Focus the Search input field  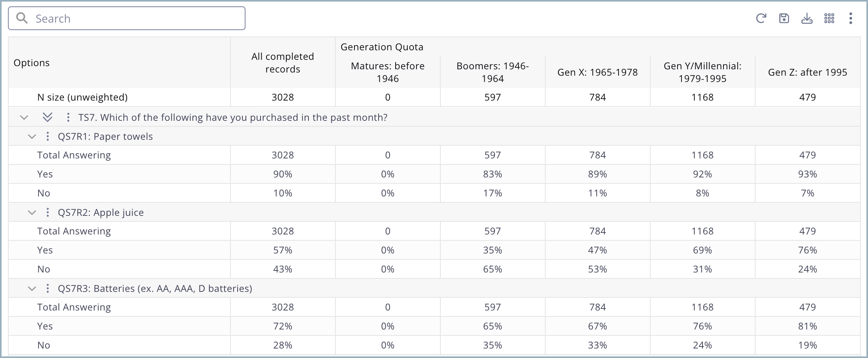[x=135, y=18]
